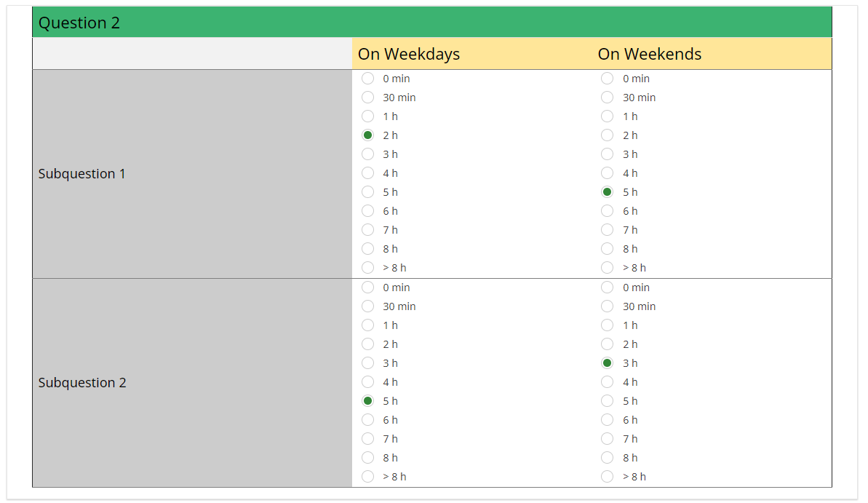Select 8 h for Subquestion 2 weekdays
The width and height of the screenshot is (868, 503).
pyautogui.click(x=368, y=458)
